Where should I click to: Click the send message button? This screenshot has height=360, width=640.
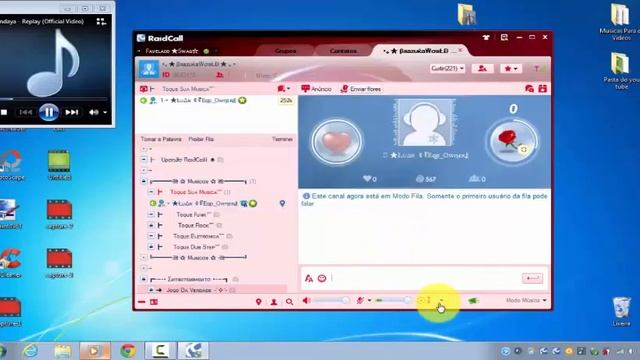tap(532, 278)
